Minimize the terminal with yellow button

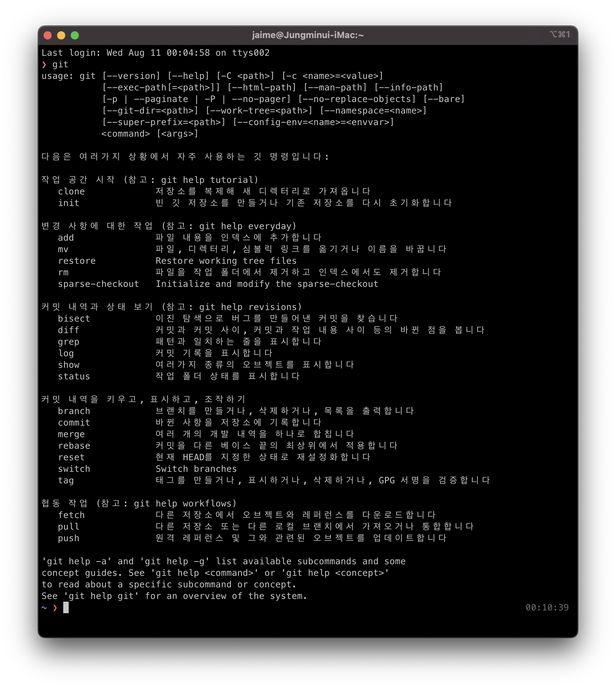coord(61,35)
